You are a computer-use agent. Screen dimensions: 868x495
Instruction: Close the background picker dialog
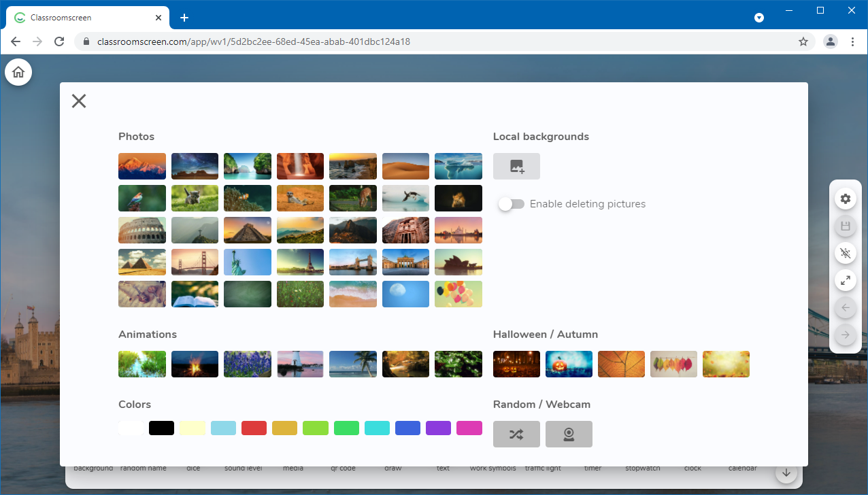click(x=79, y=101)
